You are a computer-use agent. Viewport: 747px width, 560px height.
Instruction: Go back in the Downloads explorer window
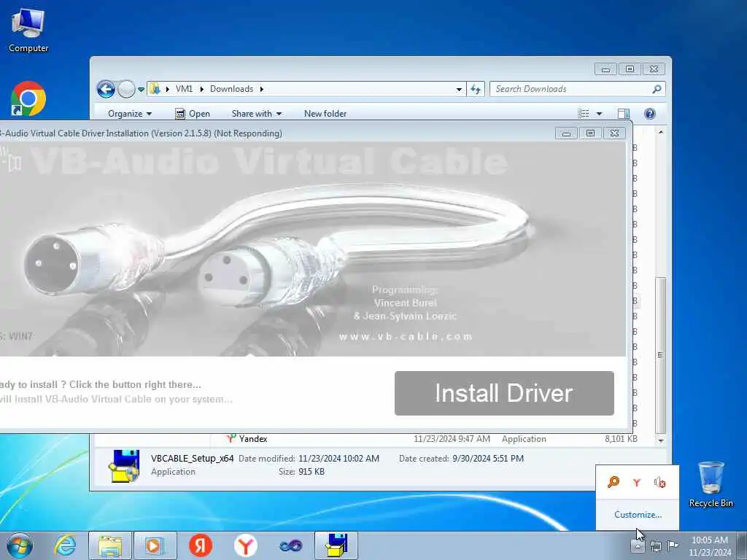click(106, 89)
